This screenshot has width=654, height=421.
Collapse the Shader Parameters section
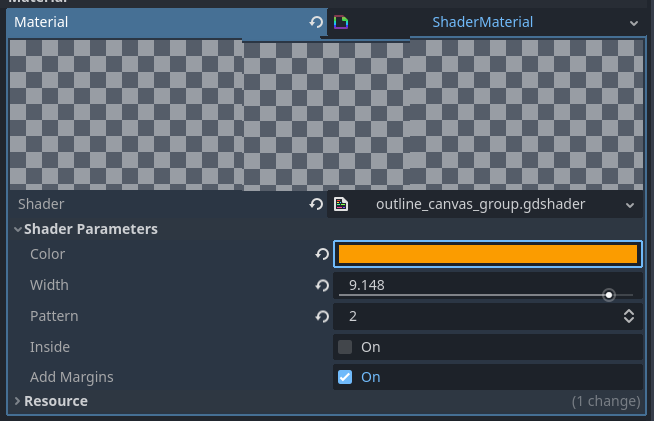tap(18, 229)
